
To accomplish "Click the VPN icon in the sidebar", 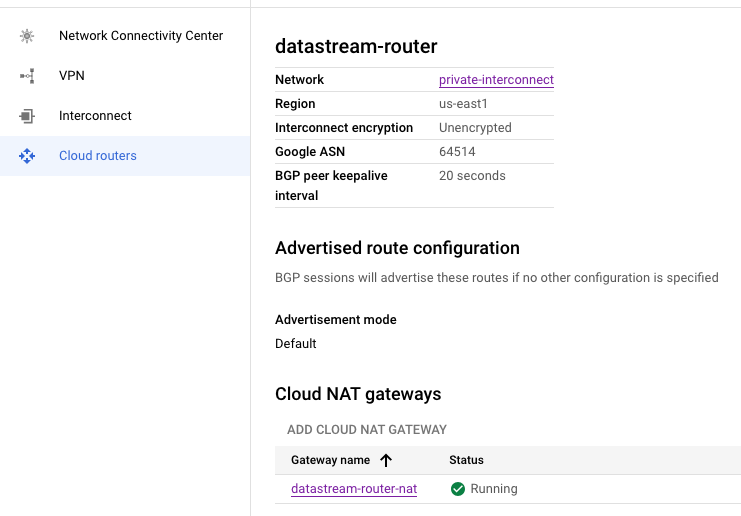I will (27, 76).
